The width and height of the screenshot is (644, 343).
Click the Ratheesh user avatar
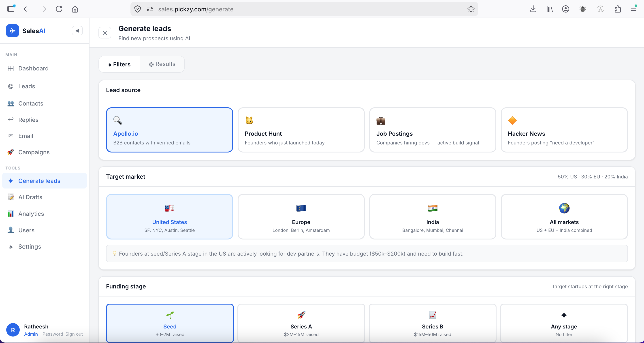(x=13, y=330)
